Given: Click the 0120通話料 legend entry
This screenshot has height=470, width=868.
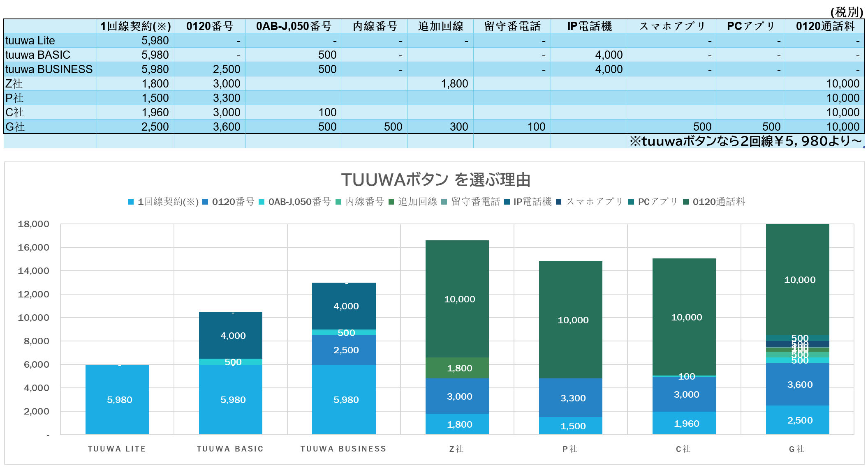Looking at the screenshot, I should [718, 202].
